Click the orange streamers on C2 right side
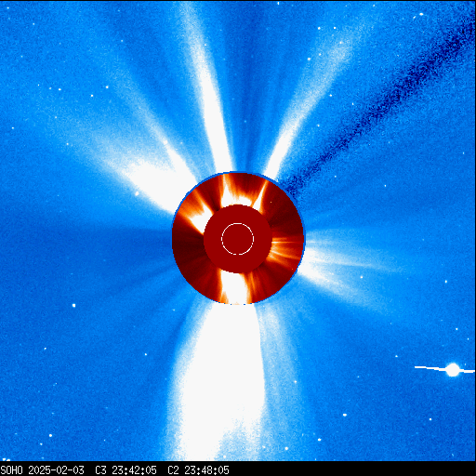The image size is (476, 476). [x=285, y=249]
